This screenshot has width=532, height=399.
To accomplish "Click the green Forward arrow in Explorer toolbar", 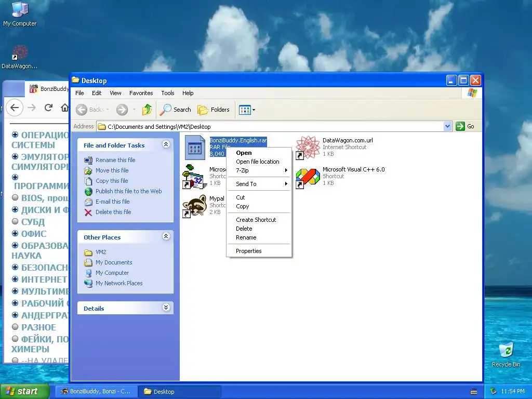I will (x=122, y=110).
